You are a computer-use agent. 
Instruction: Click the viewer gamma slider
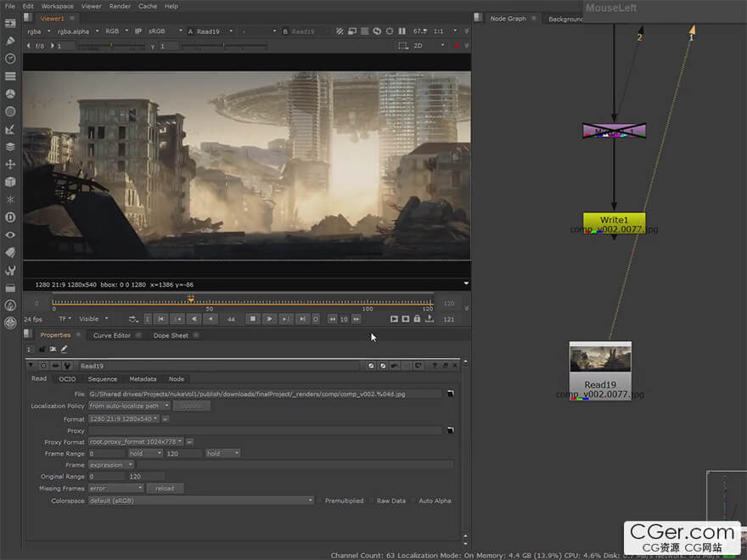[x=224, y=46]
